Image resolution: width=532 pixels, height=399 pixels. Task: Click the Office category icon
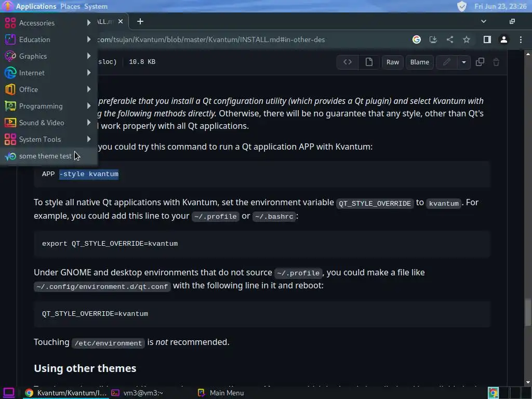pyautogui.click(x=10, y=89)
